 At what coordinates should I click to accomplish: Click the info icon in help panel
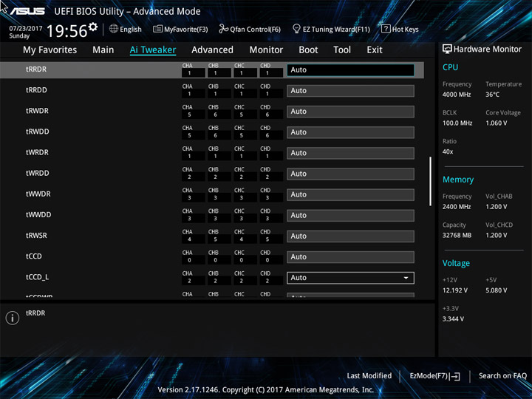point(13,318)
